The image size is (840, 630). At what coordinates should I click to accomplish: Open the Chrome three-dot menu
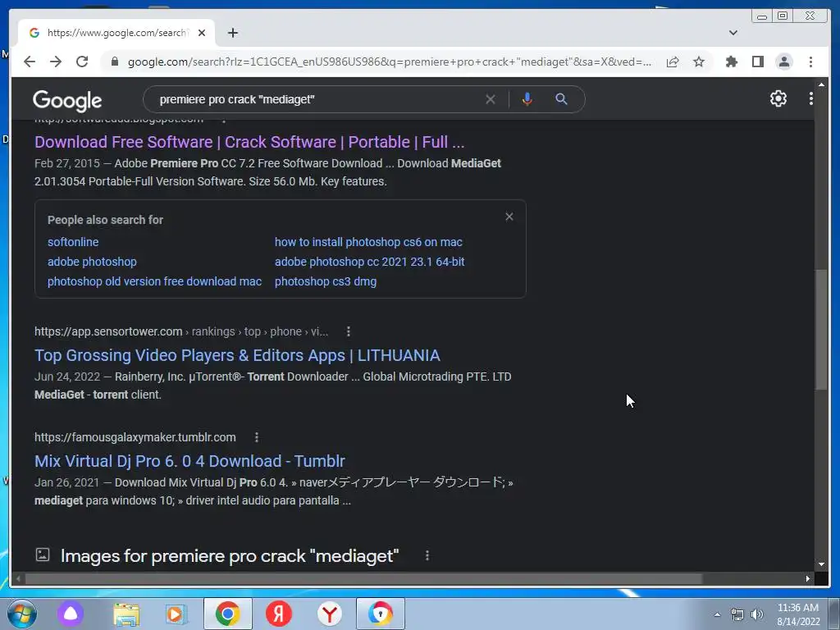[x=810, y=62]
